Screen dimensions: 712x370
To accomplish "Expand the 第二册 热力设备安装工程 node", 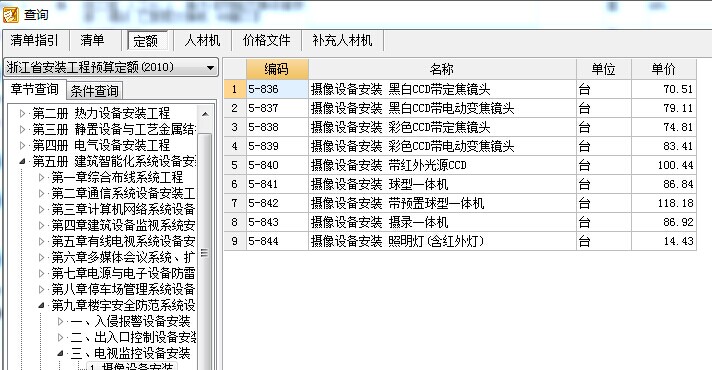I will (23, 113).
